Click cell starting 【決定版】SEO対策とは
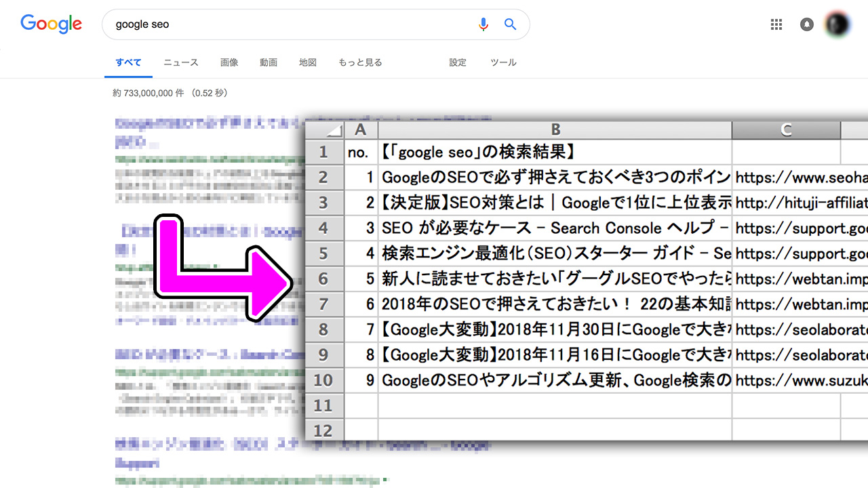The image size is (868, 488). tap(555, 203)
